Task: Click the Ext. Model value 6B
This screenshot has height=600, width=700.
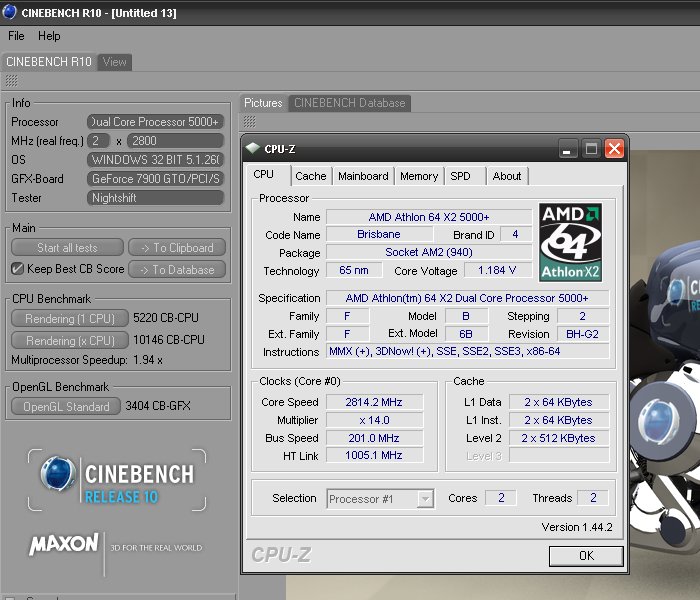Action: pyautogui.click(x=466, y=334)
